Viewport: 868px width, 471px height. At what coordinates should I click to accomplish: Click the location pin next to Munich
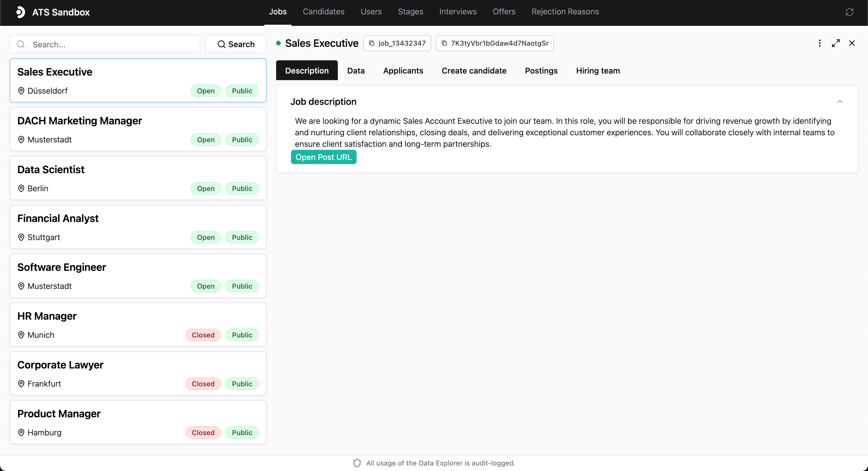21,335
